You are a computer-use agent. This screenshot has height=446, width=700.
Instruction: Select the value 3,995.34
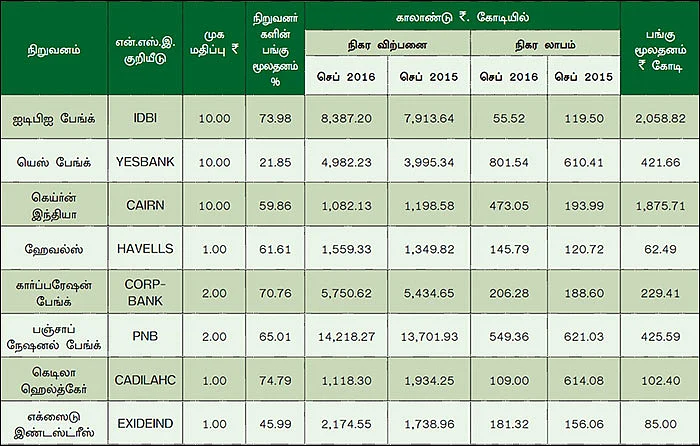click(x=429, y=162)
